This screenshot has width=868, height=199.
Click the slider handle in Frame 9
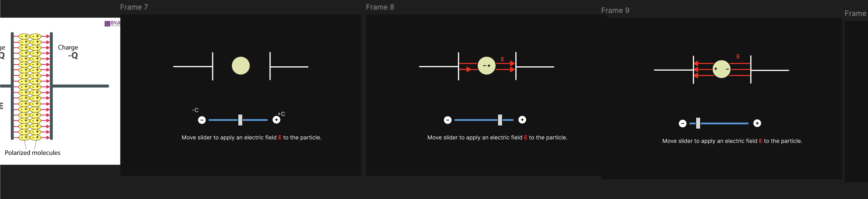[x=698, y=123]
